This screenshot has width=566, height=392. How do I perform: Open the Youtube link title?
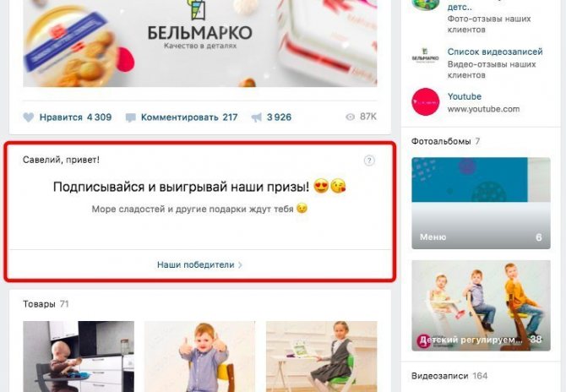click(465, 96)
